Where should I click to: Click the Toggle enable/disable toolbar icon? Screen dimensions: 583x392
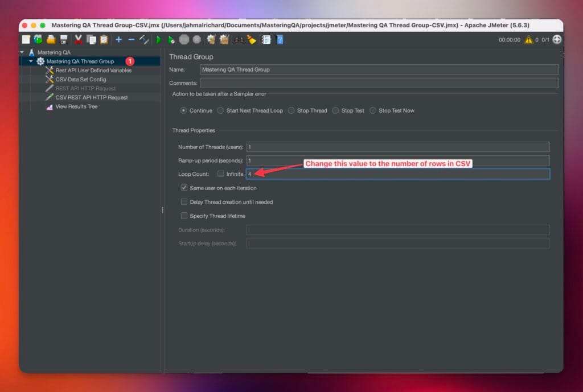coord(144,39)
